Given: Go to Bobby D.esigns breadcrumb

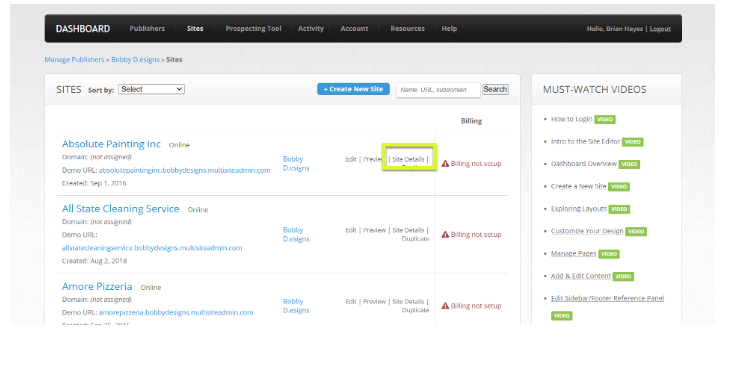Looking at the screenshot, I should 135,59.
